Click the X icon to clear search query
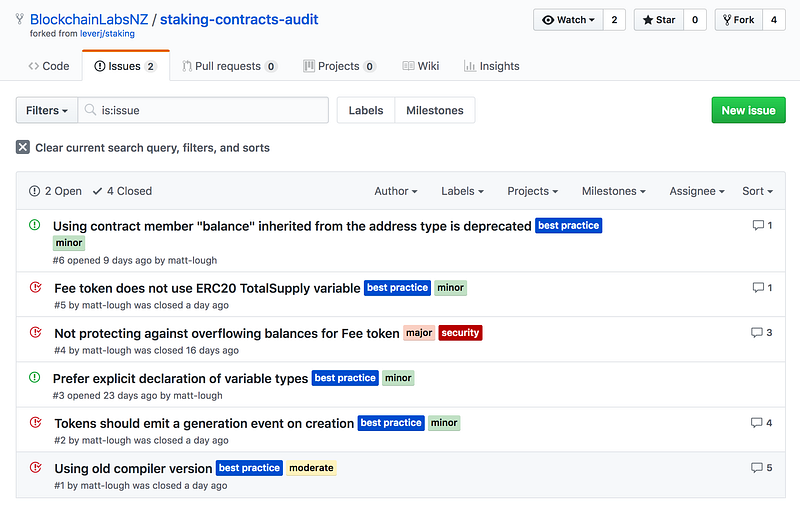Screen dimensions: 800x510 [22, 147]
